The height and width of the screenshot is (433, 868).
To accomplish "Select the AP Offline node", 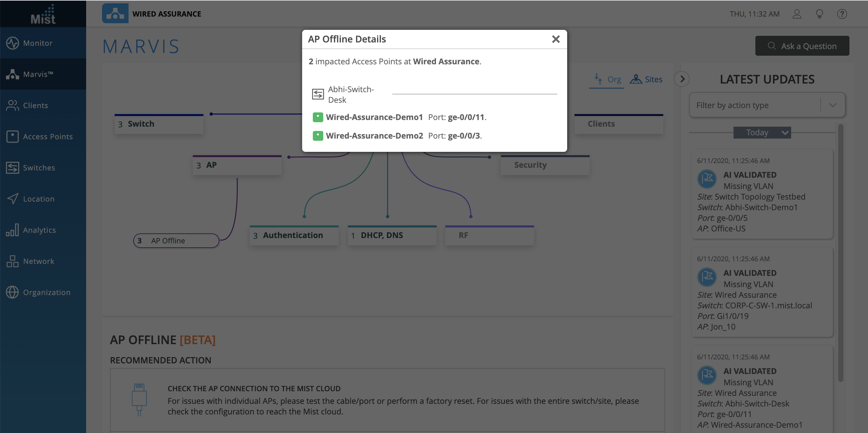I will 176,240.
